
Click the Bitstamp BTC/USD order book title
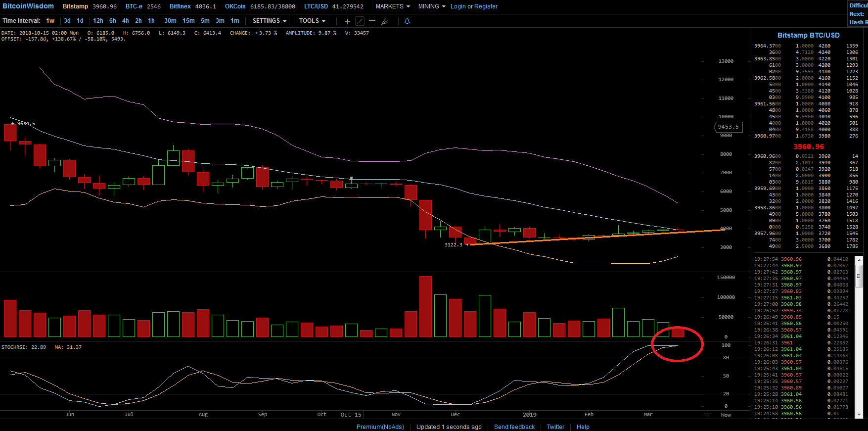point(808,35)
